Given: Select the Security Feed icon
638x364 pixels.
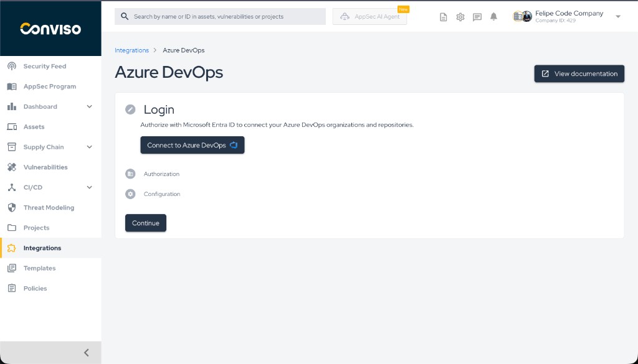Looking at the screenshot, I should click(x=11, y=66).
